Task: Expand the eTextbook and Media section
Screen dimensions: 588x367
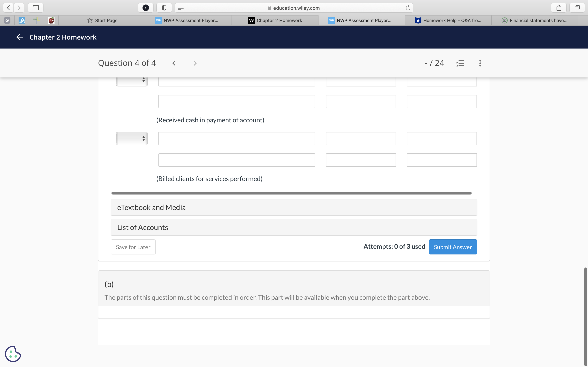Action: click(x=294, y=208)
